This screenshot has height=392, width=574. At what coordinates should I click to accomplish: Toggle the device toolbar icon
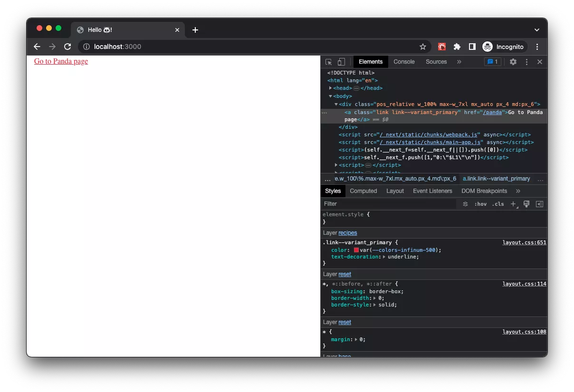click(341, 62)
